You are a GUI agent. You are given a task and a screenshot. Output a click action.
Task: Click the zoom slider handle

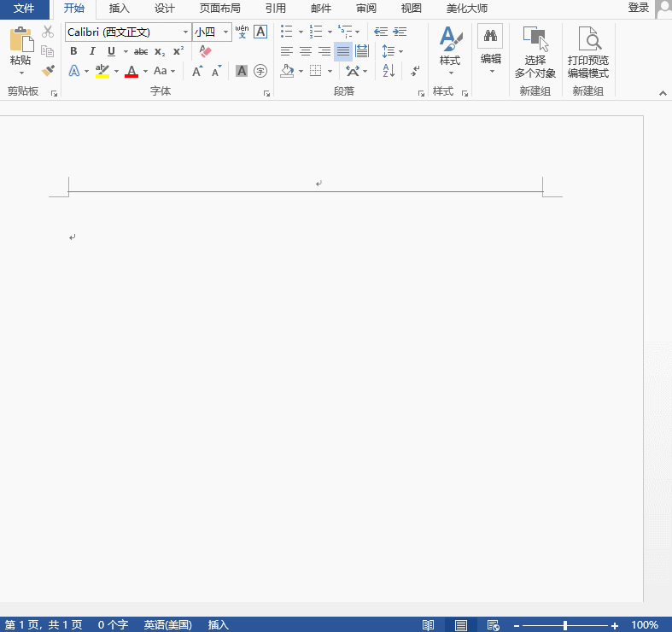[565, 625]
